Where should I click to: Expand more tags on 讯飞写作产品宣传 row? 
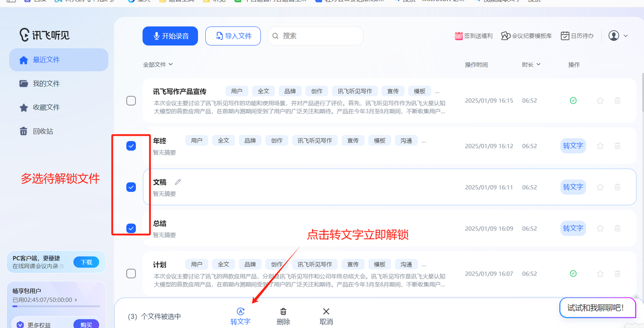437,91
